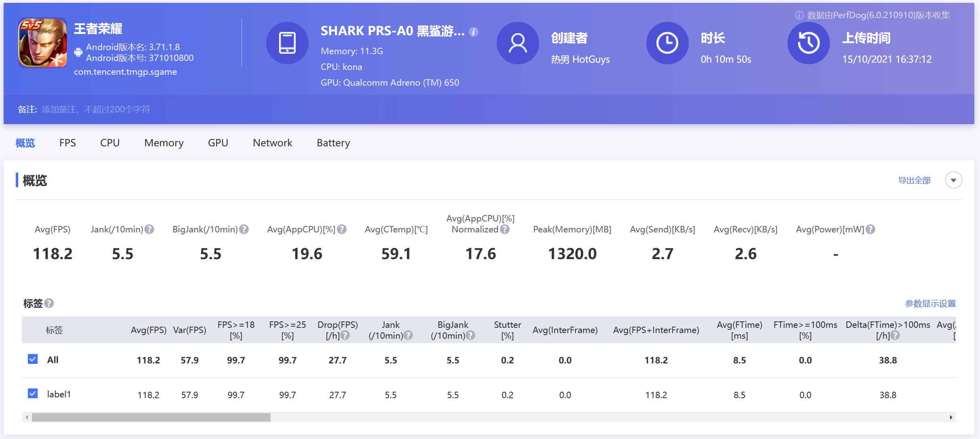Click the upload time history icon
This screenshot has height=439, width=980.
(x=808, y=43)
